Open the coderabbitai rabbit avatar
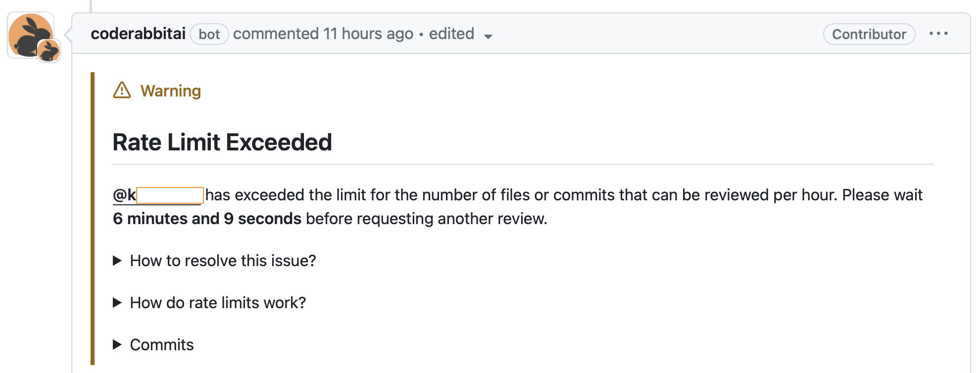The height and width of the screenshot is (373, 980). coord(31,35)
